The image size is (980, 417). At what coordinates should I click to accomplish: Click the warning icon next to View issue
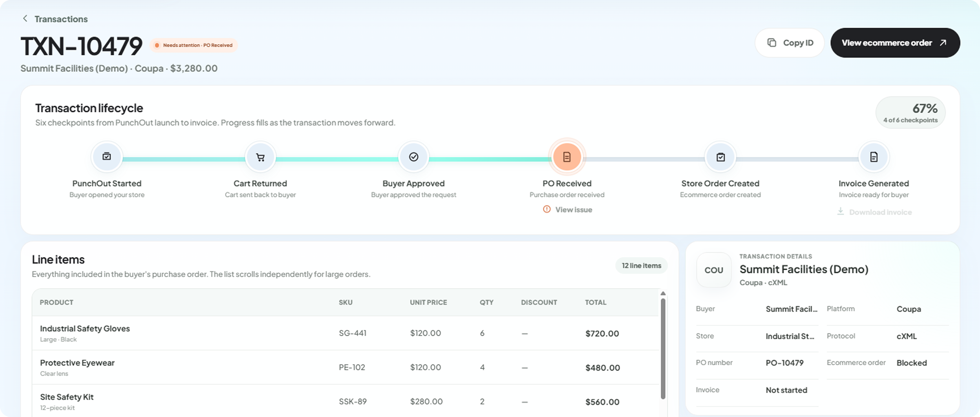click(547, 209)
